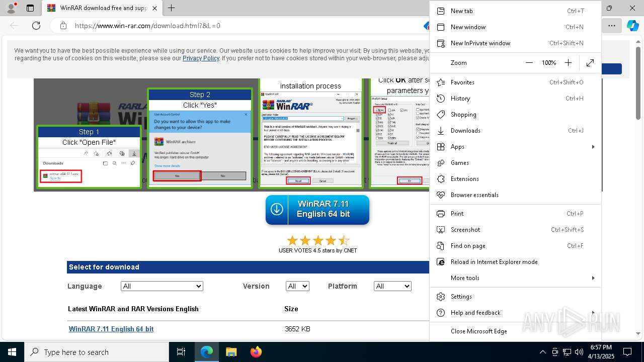Zoom in with the plus icon
Viewport: 644px width, 362px height.
coord(568,63)
